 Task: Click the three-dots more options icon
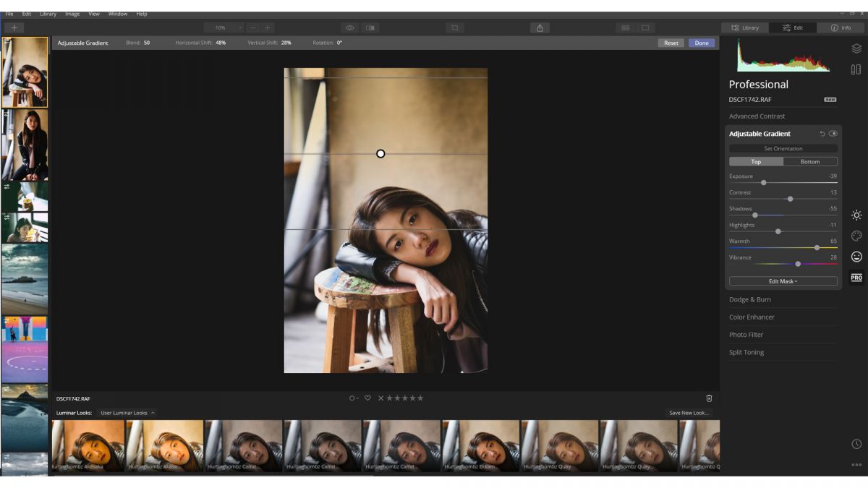click(x=856, y=465)
